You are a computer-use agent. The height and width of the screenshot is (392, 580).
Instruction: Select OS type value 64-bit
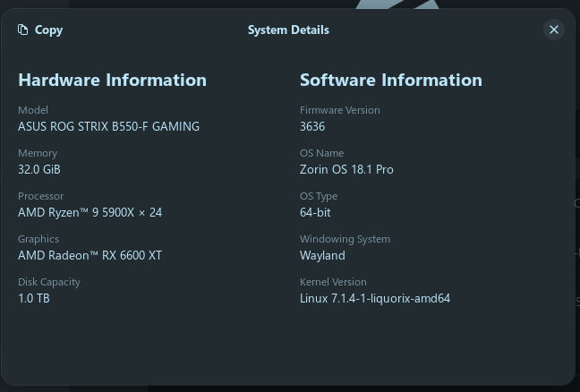tap(315, 212)
